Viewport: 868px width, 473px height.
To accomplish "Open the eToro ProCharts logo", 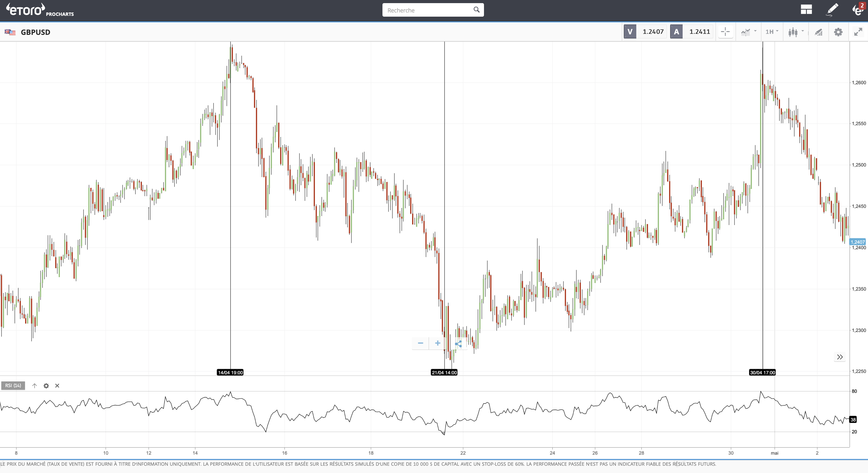I will [40, 10].
